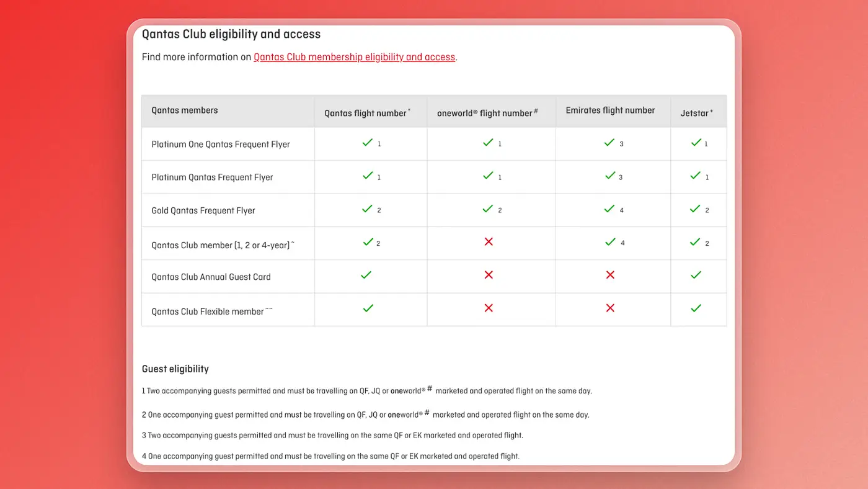Viewport: 868px width, 489px height.
Task: Click Platinum One checkmark under Qantas flight number
Action: [x=368, y=143]
